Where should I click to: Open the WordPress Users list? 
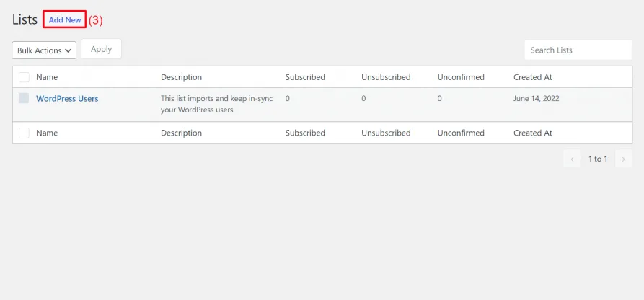point(67,99)
